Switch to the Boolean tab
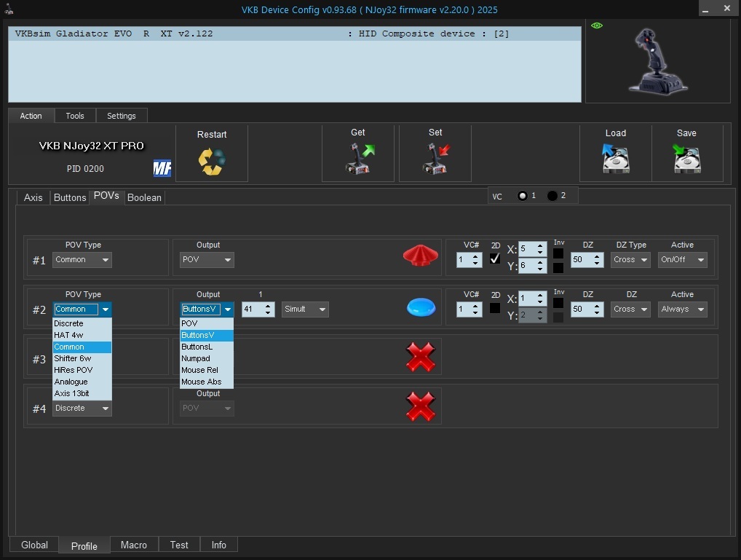This screenshot has width=741, height=560. click(x=145, y=197)
